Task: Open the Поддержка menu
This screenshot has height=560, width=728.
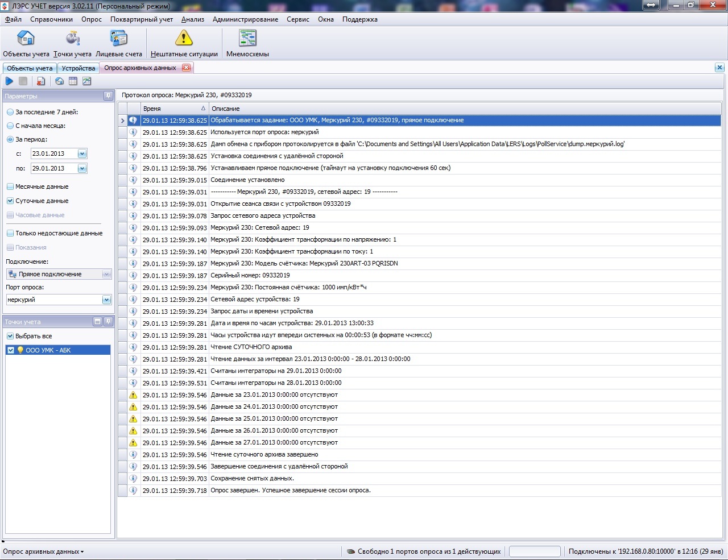Action: [x=360, y=19]
